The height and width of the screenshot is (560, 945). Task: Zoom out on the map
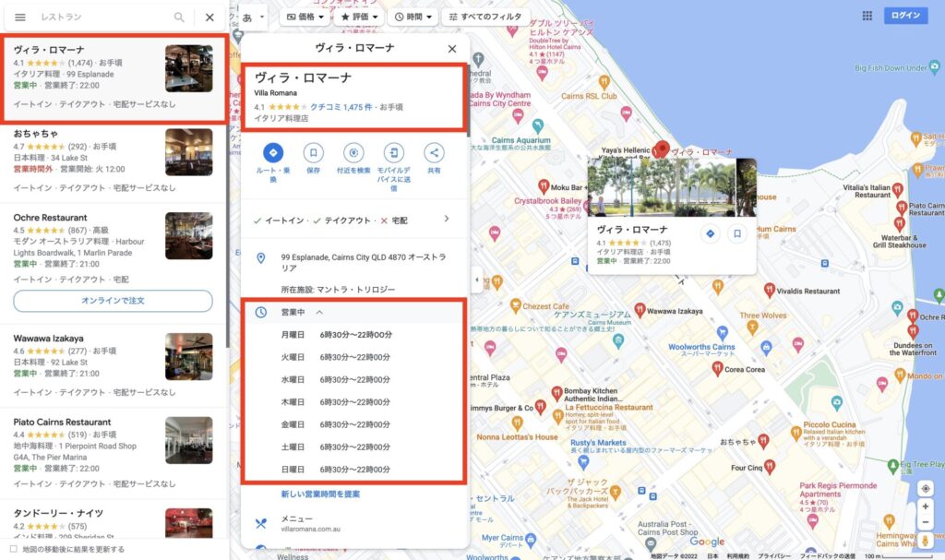point(925,522)
